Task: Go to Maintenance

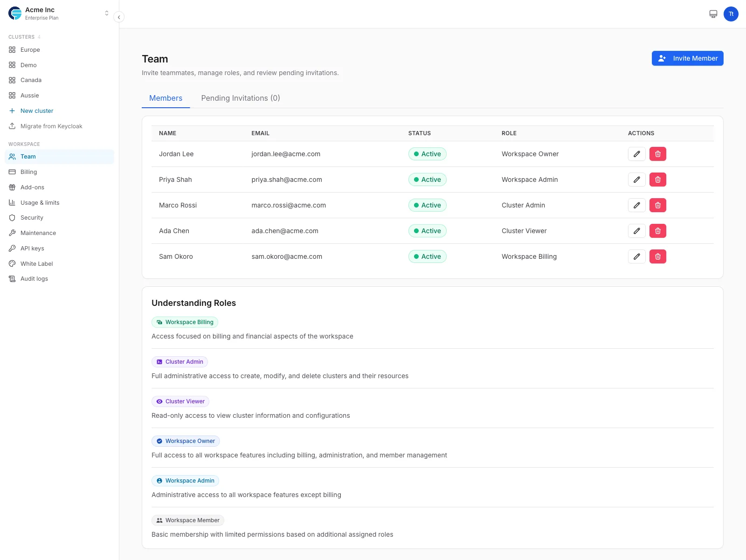Action: click(x=59, y=233)
